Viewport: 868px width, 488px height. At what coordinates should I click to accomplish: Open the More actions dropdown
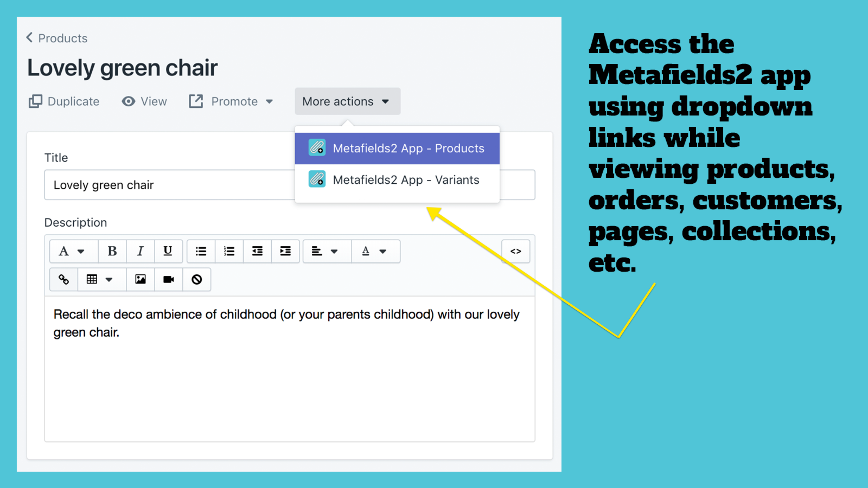pos(347,101)
